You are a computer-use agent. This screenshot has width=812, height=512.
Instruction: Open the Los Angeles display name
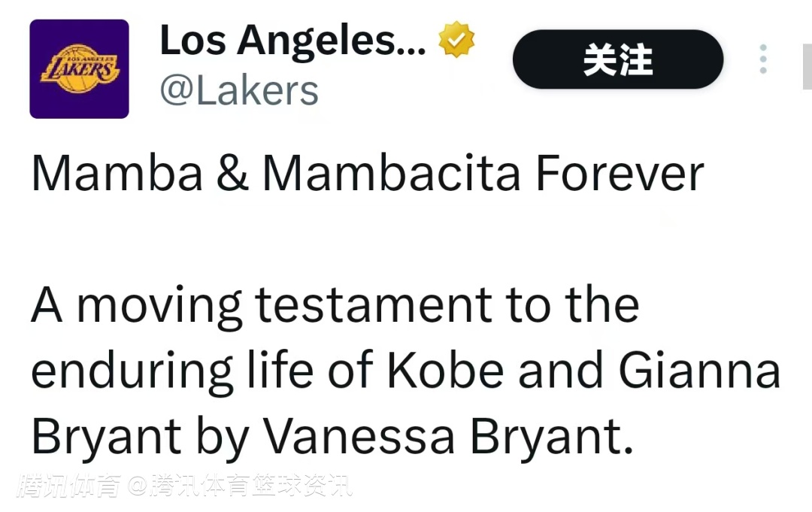(292, 41)
